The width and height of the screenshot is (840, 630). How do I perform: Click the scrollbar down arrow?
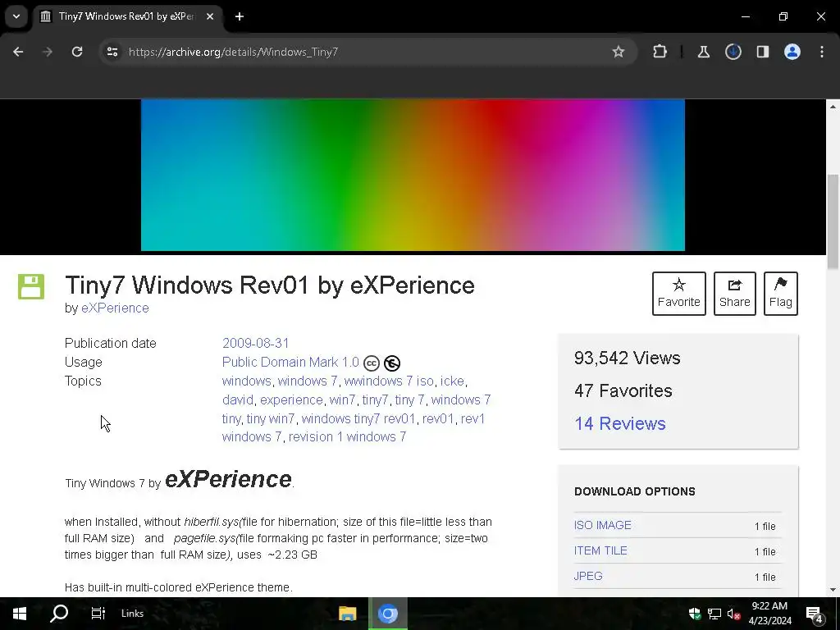click(x=833, y=590)
